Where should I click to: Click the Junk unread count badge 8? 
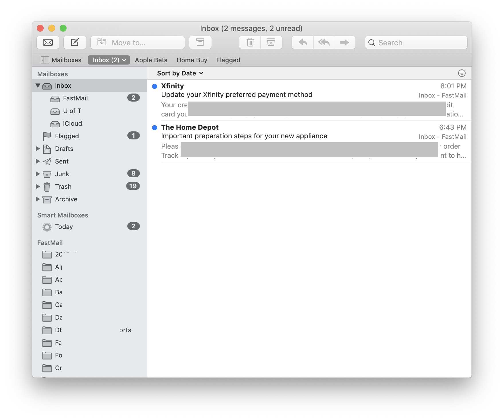coord(134,174)
